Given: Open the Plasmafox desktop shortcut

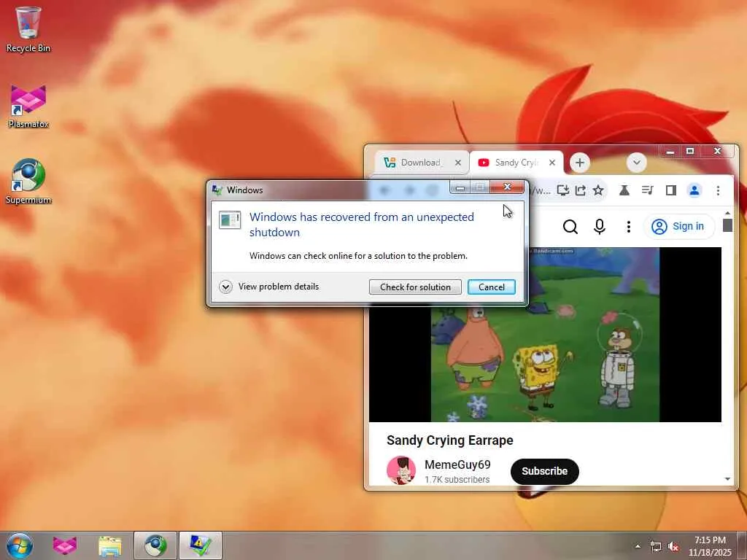Looking at the screenshot, I should tap(28, 106).
